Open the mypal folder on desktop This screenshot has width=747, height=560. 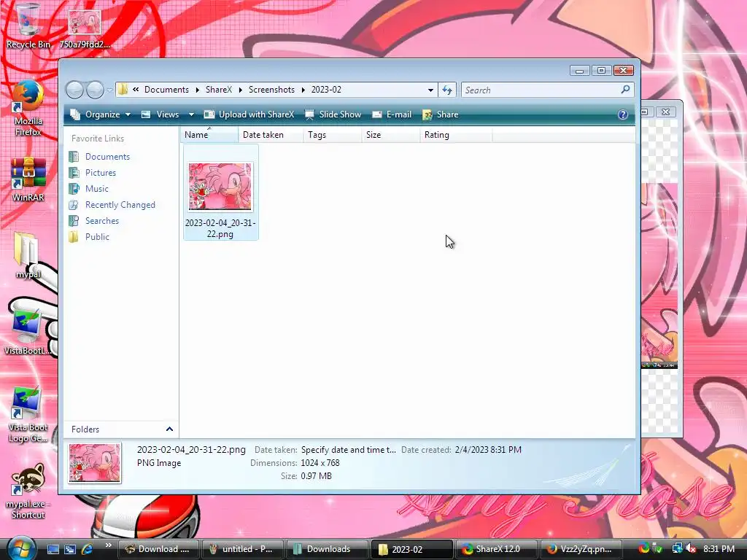coord(28,255)
